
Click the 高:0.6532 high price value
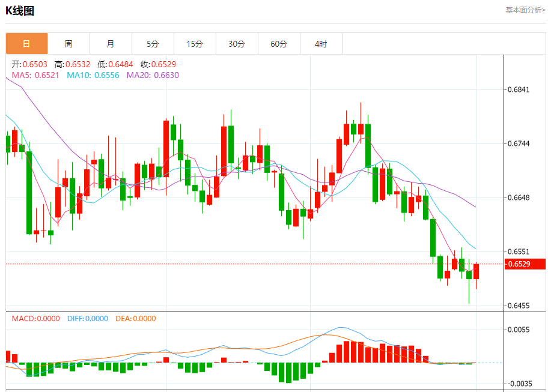tap(72, 64)
